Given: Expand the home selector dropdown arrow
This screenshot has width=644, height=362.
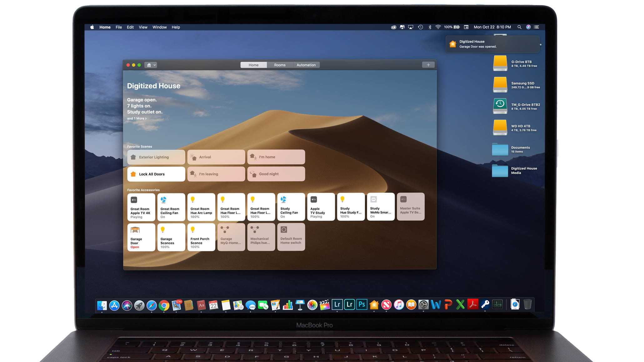Looking at the screenshot, I should [154, 65].
